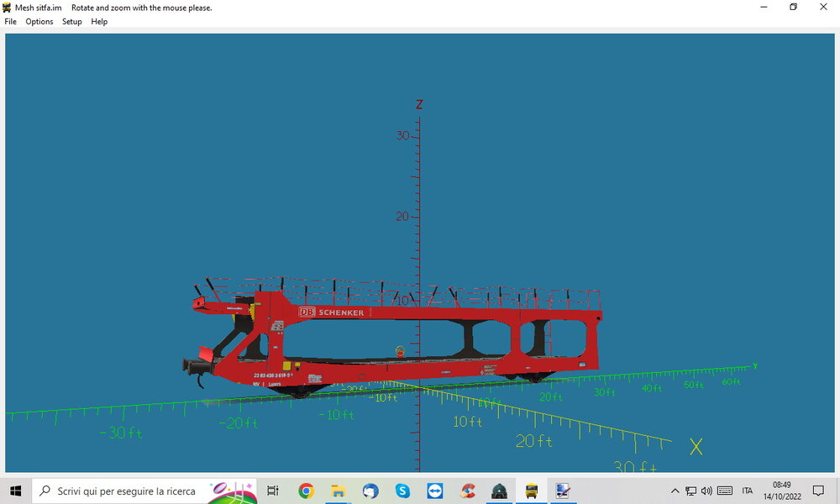Open the dark green dome taskbar app

499,491
